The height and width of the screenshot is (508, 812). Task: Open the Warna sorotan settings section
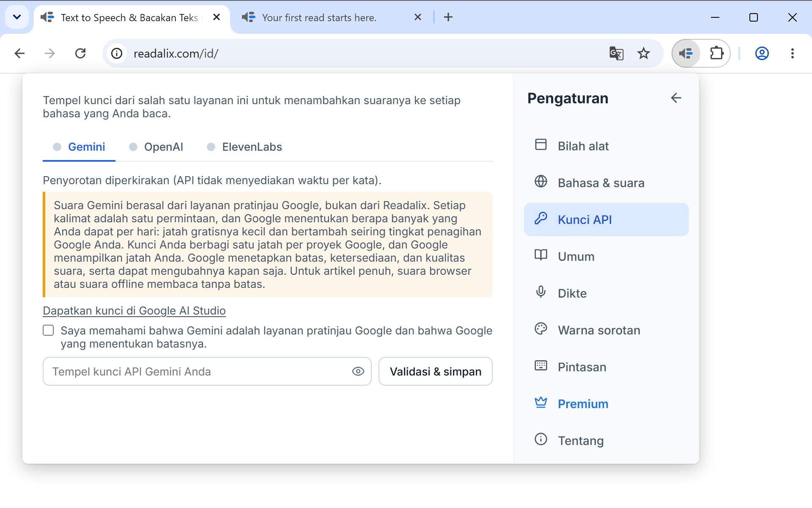point(606,330)
